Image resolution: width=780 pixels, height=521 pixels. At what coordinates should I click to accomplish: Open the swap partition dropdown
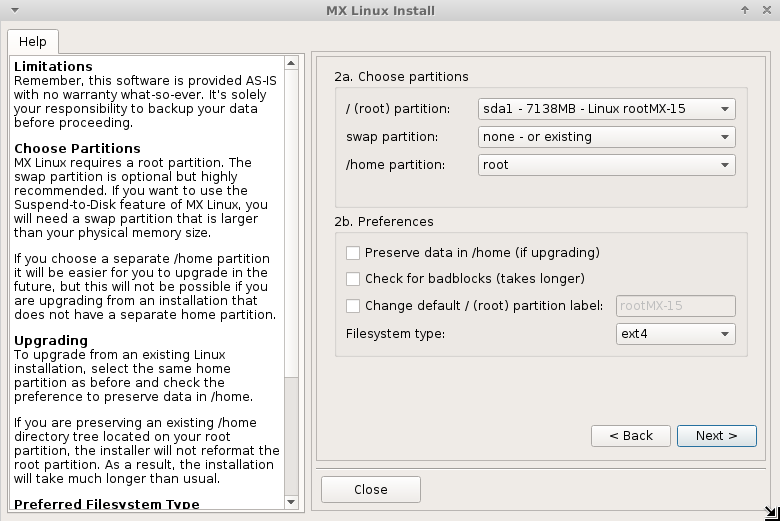(606, 137)
